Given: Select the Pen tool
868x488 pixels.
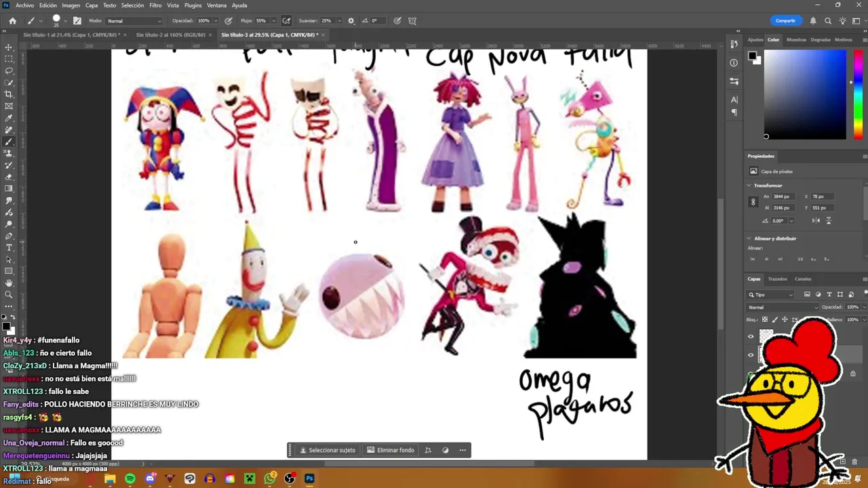Looking at the screenshot, I should 9,236.
